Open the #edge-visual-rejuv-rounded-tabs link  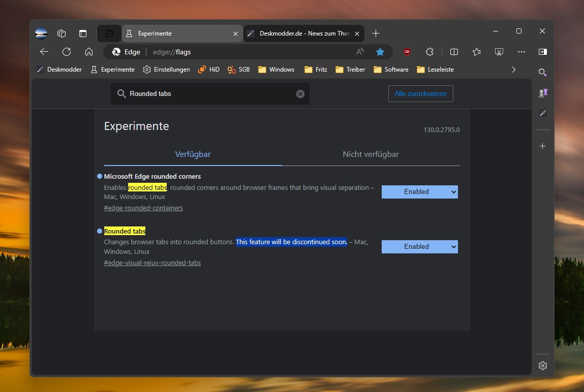click(152, 263)
